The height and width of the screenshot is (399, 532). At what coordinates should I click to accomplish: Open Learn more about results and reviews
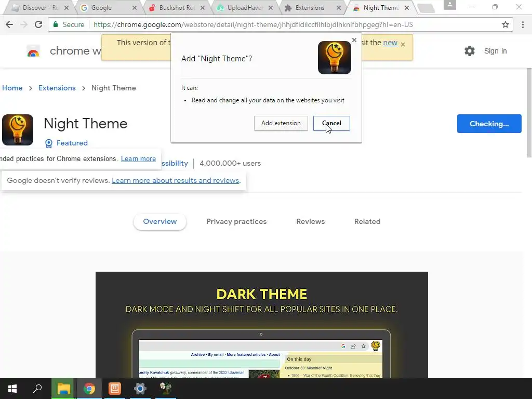coord(176,180)
